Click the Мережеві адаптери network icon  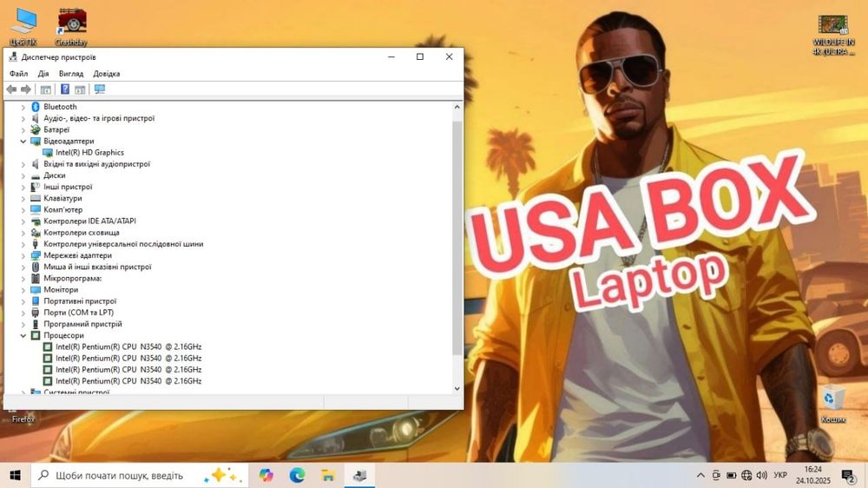click(x=36, y=255)
